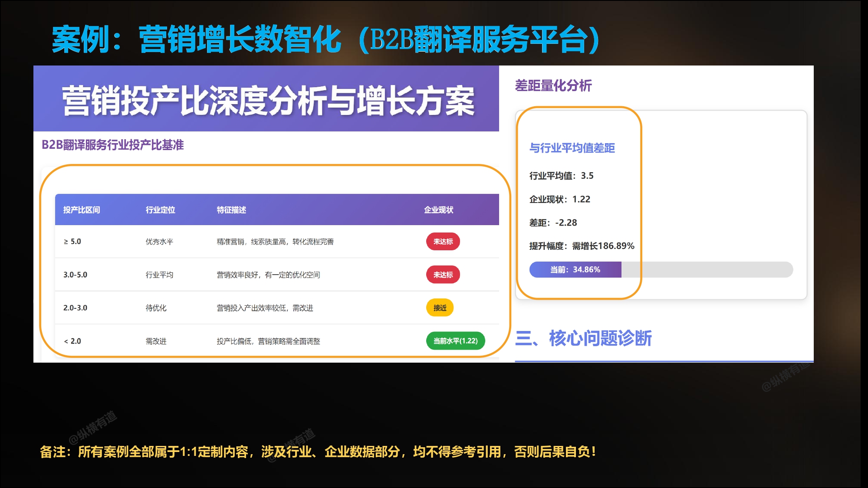This screenshot has width=868, height=488.
Task: Click the yellow 备注 disclaimer text
Action: coord(318,452)
